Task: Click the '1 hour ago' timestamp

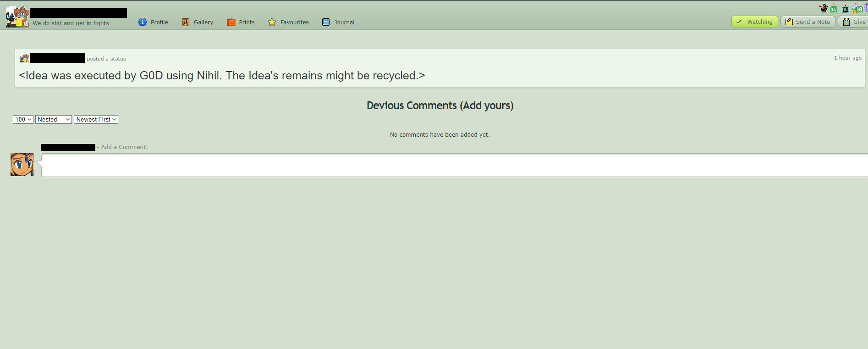Action: click(847, 58)
